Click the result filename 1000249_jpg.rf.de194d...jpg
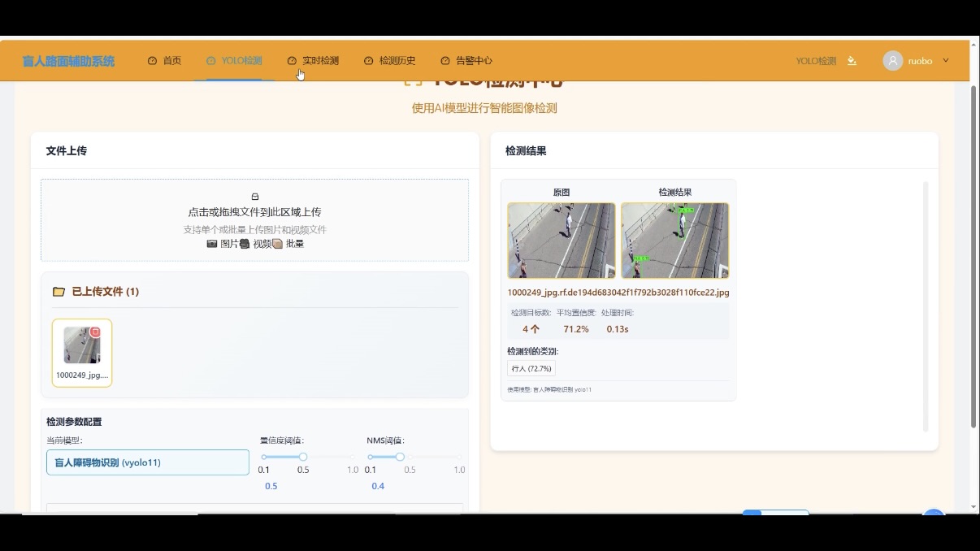 point(618,293)
